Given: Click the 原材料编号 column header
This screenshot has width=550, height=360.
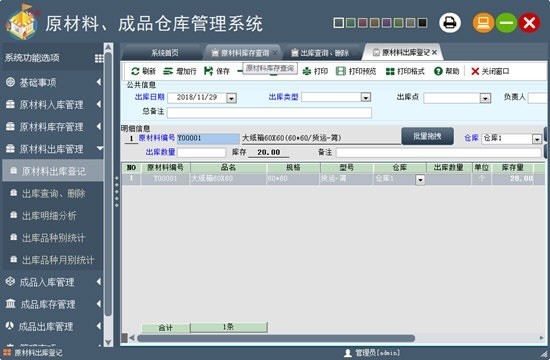Looking at the screenshot, I should [x=165, y=168].
